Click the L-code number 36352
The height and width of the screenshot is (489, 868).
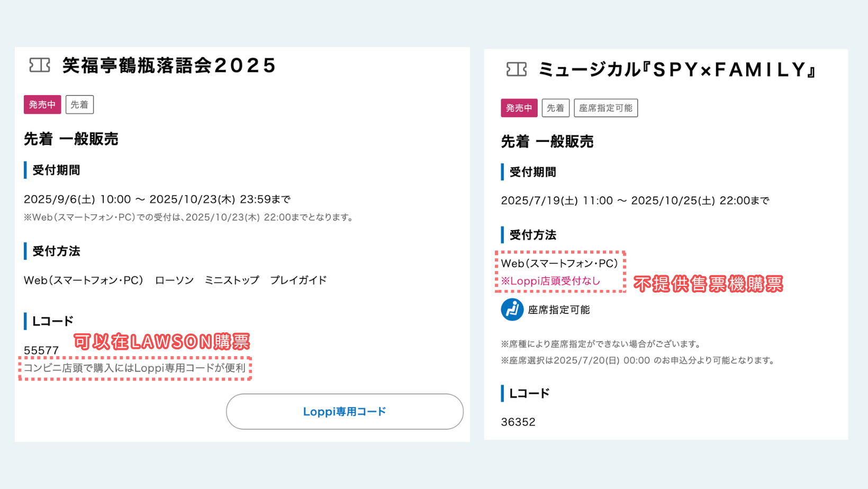518,422
